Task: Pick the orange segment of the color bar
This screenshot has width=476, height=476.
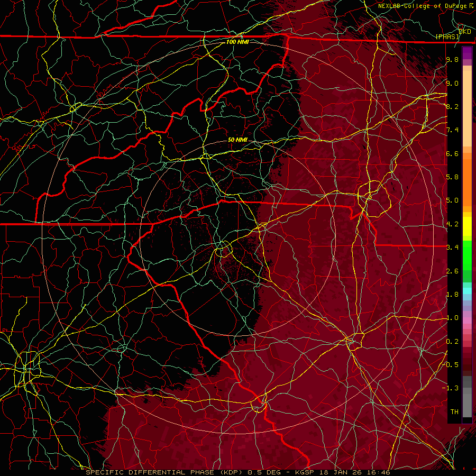Action: coord(467,182)
